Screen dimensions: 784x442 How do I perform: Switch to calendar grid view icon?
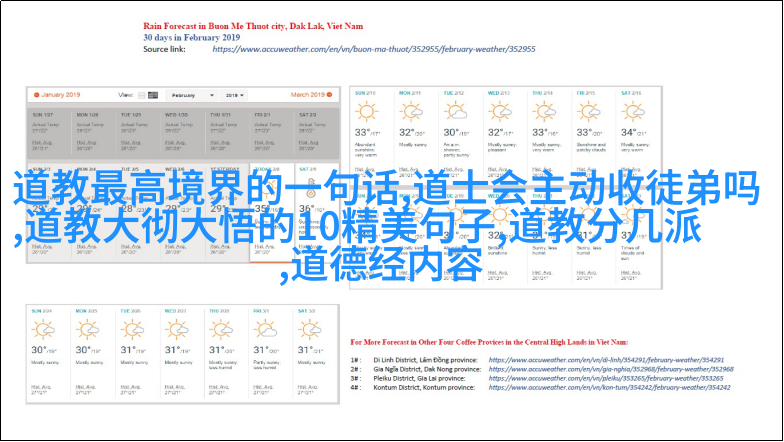point(153,95)
